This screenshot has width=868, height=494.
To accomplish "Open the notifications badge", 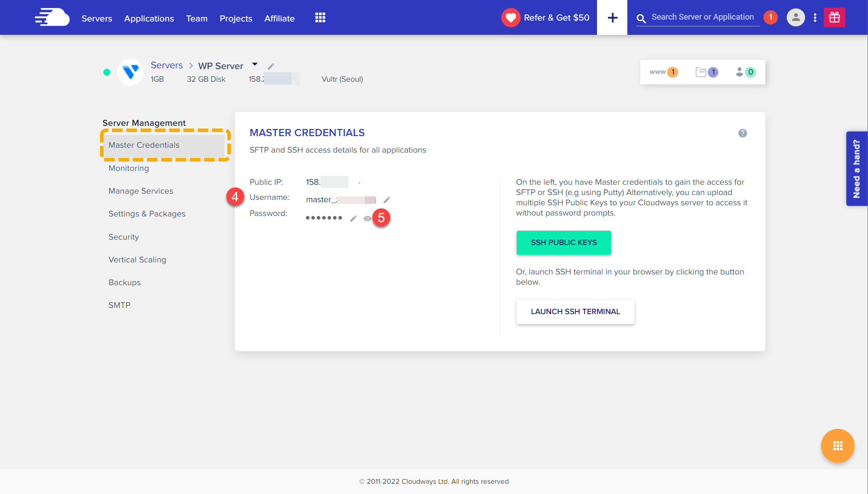I will point(770,17).
